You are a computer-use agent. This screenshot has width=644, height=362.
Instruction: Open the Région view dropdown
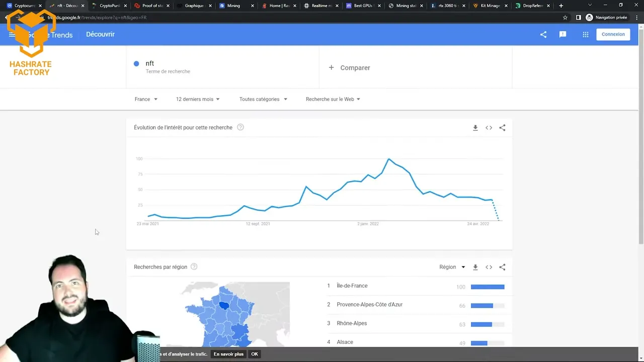click(452, 267)
